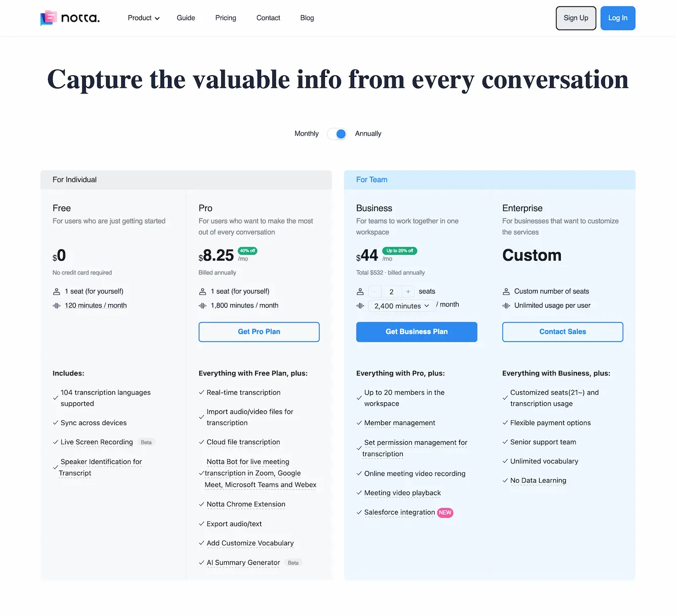Image resolution: width=676 pixels, height=616 pixels.
Task: Click Contact Sales for Enterprise plan
Action: click(x=562, y=332)
